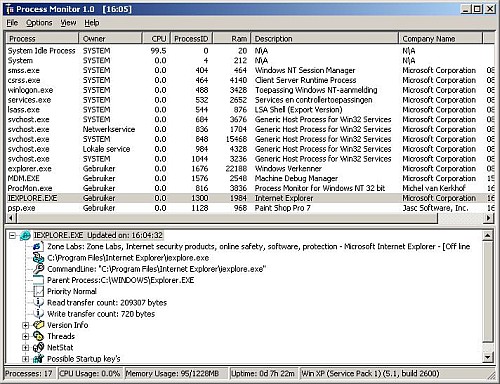Expand the Threads node

[x=25, y=336]
